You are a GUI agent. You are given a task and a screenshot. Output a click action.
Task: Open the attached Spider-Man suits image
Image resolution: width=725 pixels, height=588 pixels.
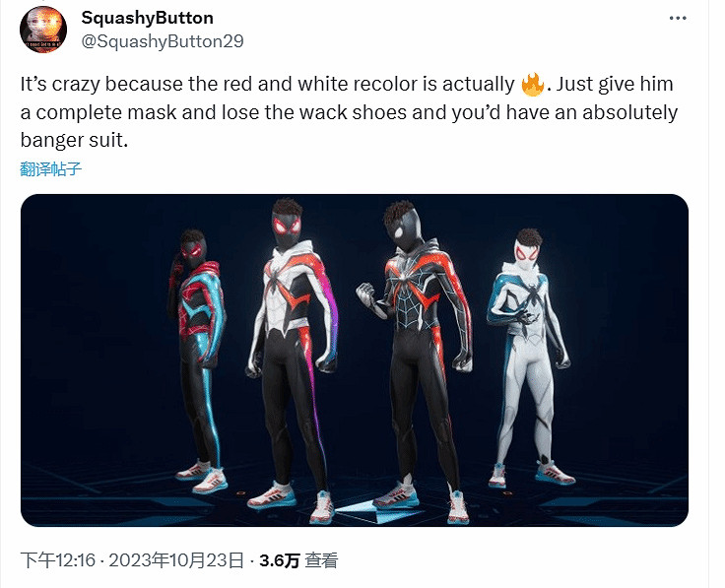click(355, 360)
